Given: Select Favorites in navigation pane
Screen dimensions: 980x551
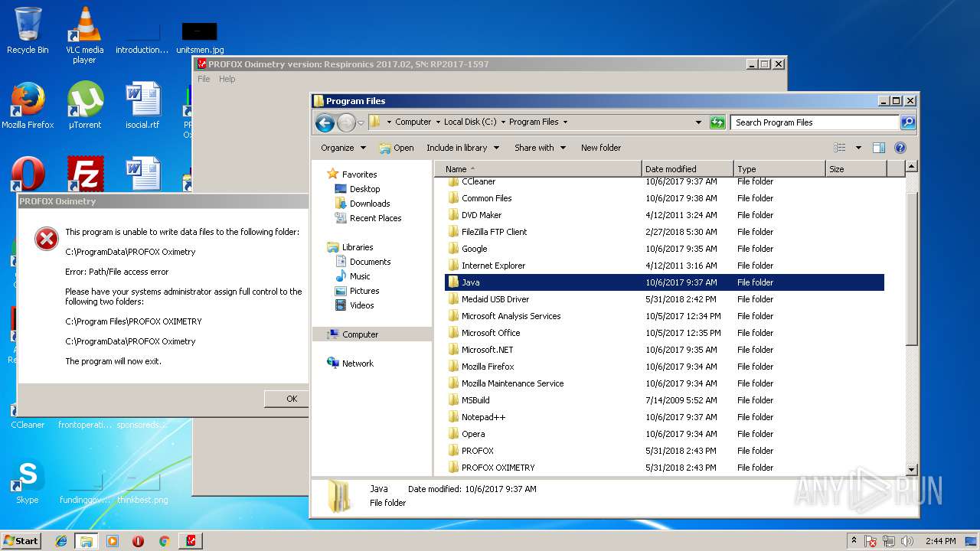Looking at the screenshot, I should tap(359, 174).
